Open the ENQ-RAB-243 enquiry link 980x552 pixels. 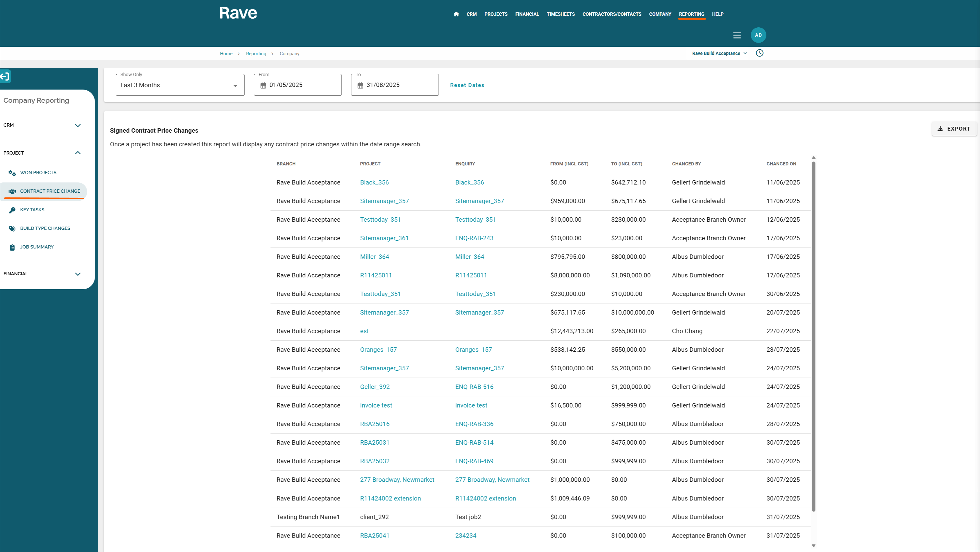[x=474, y=238]
